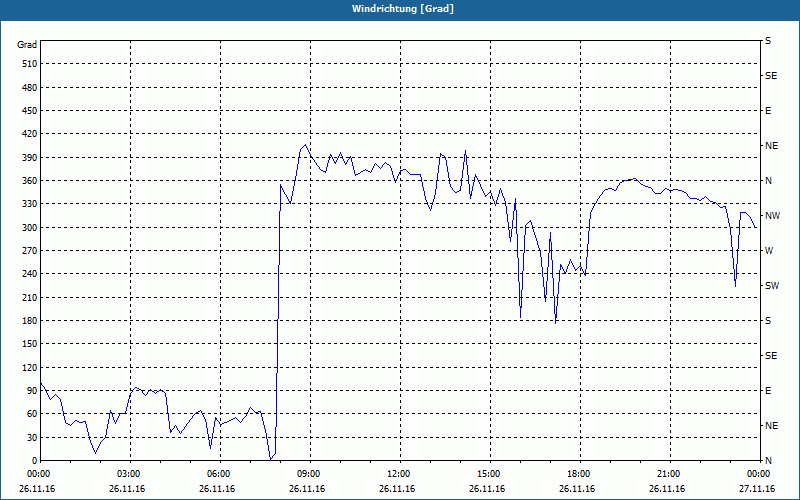Click the 390 y-axis value
Screen dimensions: 800x500
tap(30, 158)
